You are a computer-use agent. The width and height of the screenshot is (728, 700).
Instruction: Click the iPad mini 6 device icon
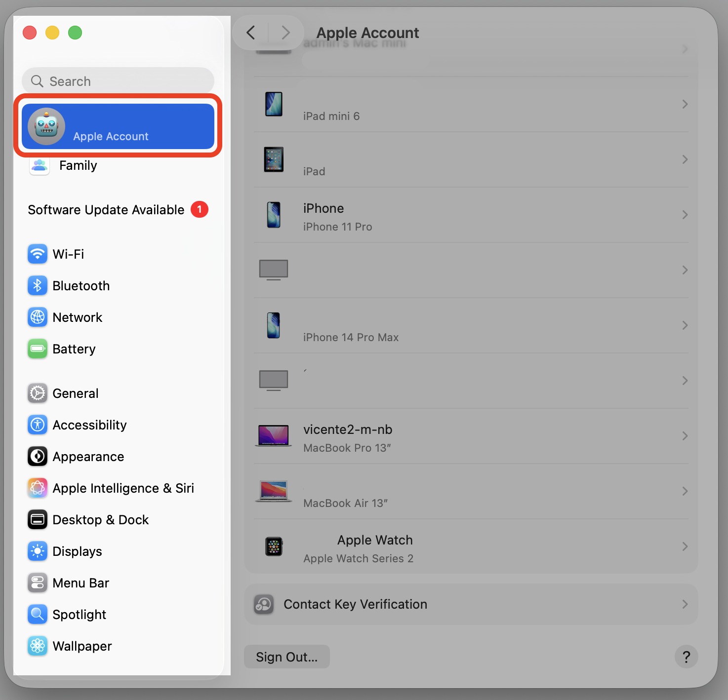[x=274, y=104]
